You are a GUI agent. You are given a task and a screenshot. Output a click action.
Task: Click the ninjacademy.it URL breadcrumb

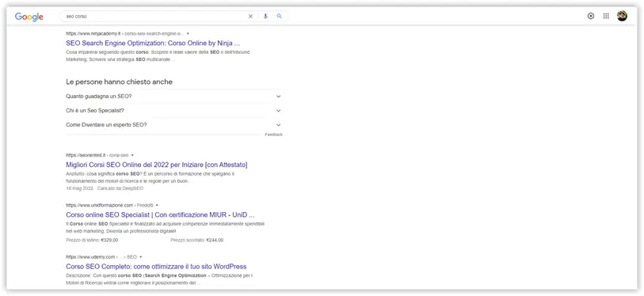pyautogui.click(x=125, y=34)
